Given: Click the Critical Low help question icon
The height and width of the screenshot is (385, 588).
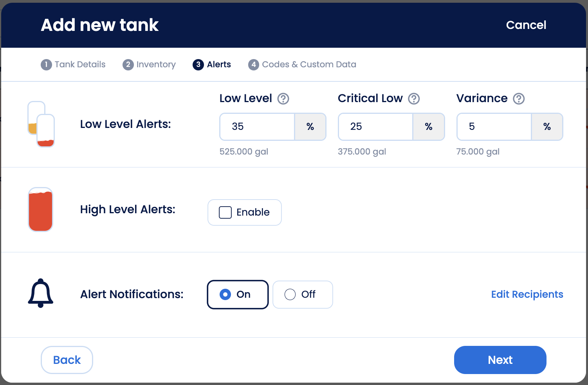Looking at the screenshot, I should [414, 99].
